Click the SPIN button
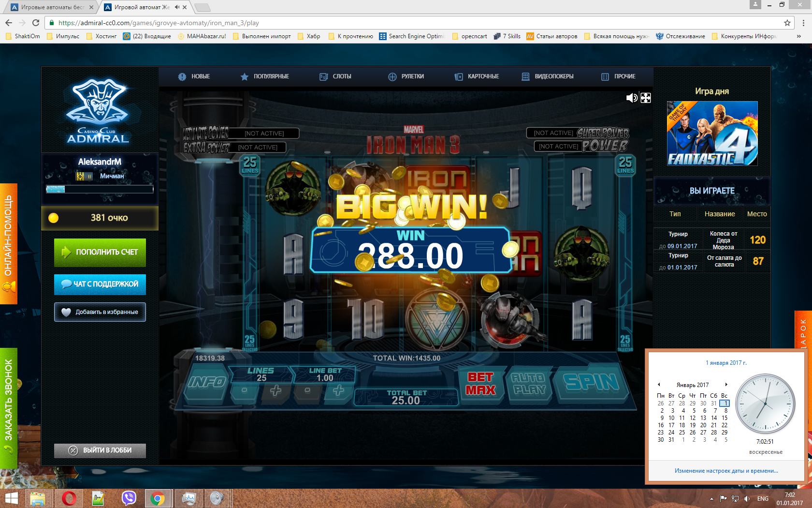The width and height of the screenshot is (812, 508). click(x=592, y=382)
